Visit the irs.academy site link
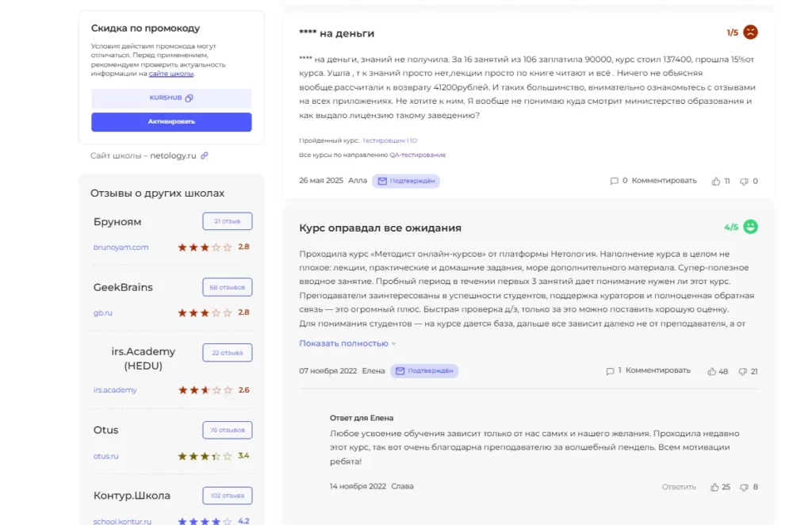The image size is (812, 525). click(x=115, y=390)
